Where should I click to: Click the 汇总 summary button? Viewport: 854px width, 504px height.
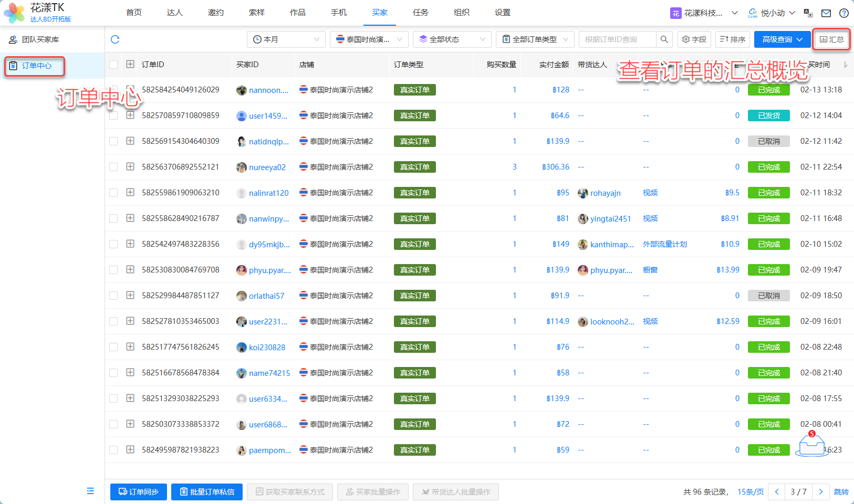tap(831, 39)
